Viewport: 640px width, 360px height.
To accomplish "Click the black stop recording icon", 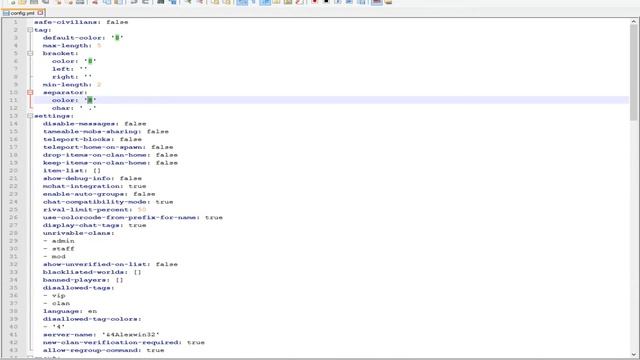I will (326, 2).
